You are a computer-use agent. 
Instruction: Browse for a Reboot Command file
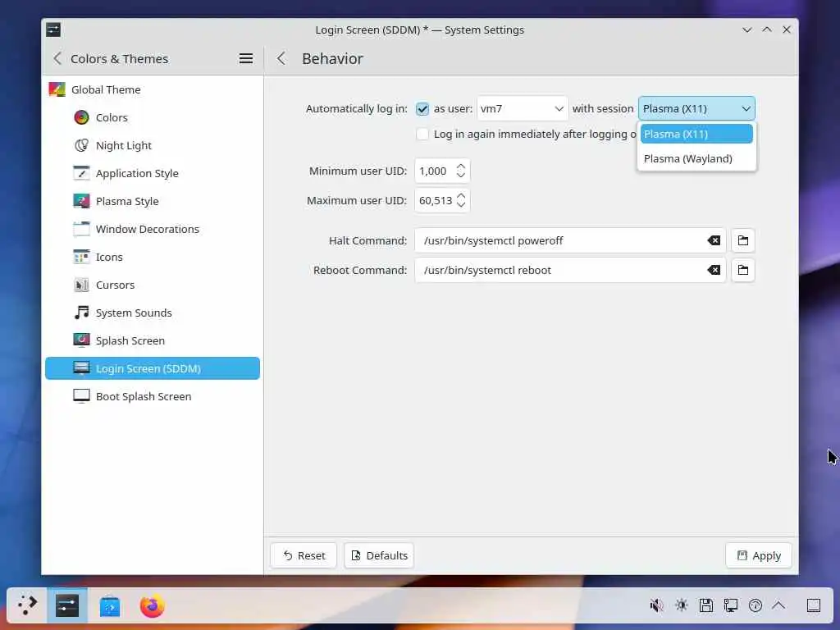[743, 270]
